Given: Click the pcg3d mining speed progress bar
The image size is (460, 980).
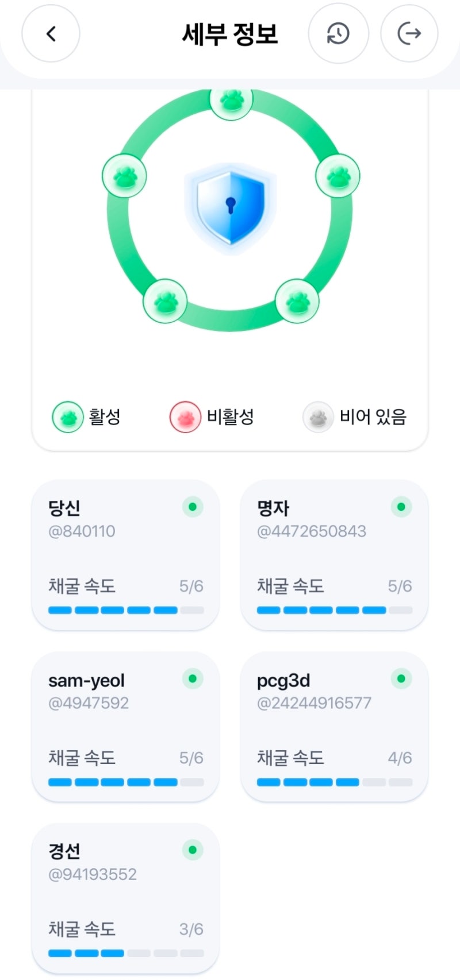Looking at the screenshot, I should [334, 782].
